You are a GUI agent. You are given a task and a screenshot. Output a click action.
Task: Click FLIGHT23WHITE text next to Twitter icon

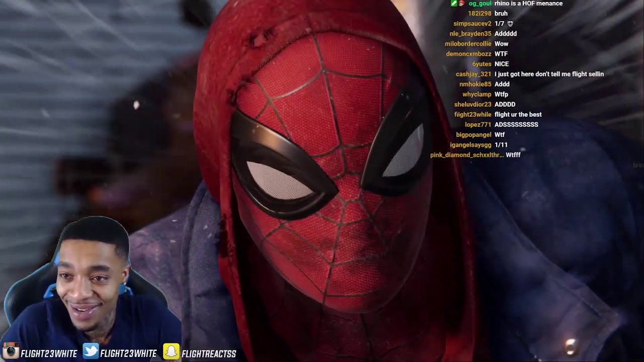coord(129,354)
